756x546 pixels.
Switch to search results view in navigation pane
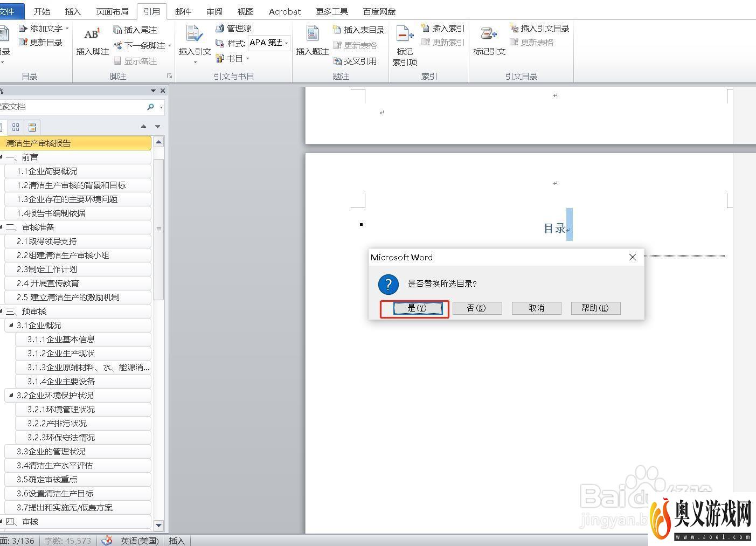pos(32,127)
